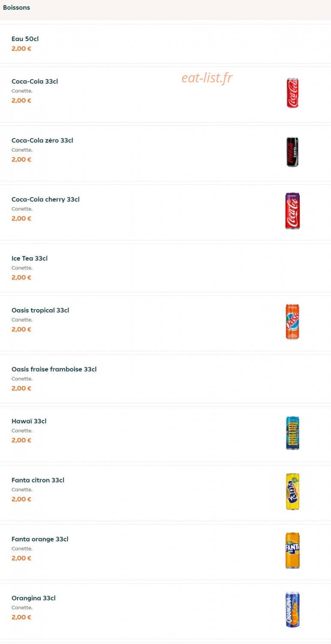Select the Coca-Cola cherry 33cl title
This screenshot has height=644, width=331.
point(45,199)
